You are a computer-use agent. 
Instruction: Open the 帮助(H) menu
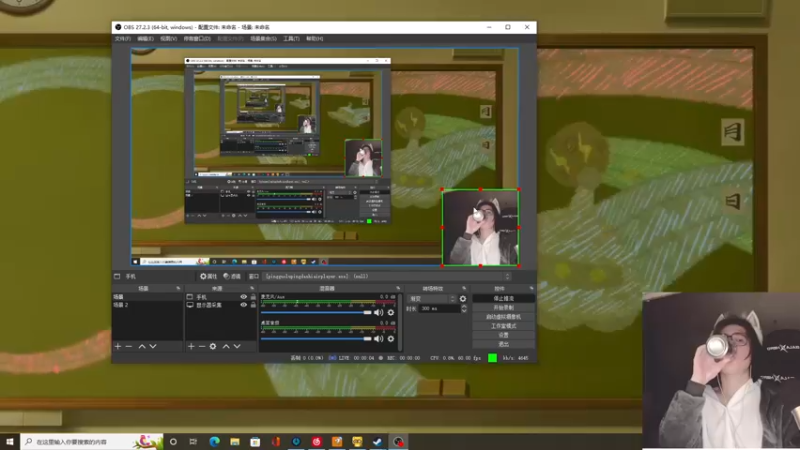pos(315,39)
